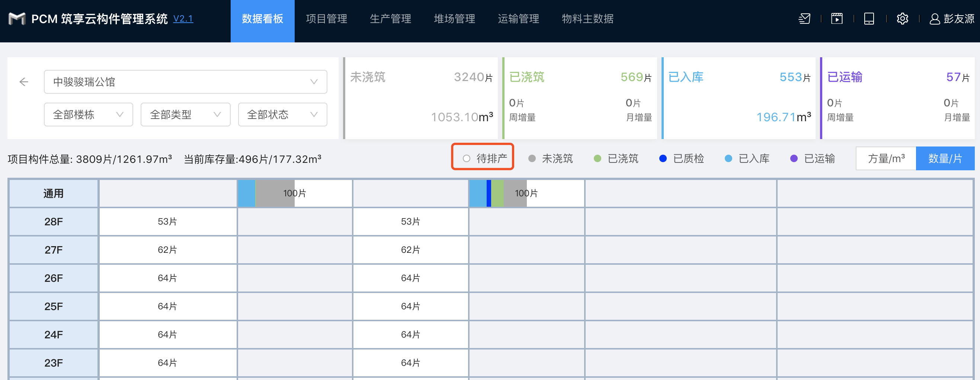Select the 24F floor row header
The image size is (980, 380).
coord(53,334)
